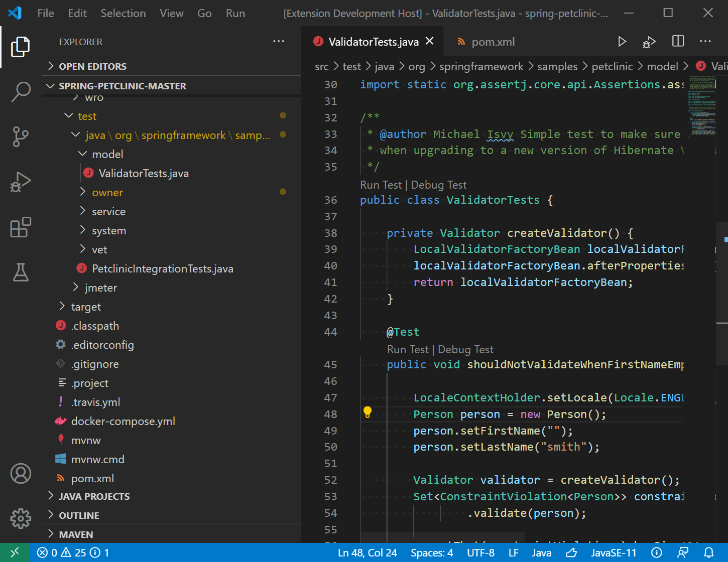Open the Run menu
Screen dimensions: 728x562
click(x=235, y=13)
